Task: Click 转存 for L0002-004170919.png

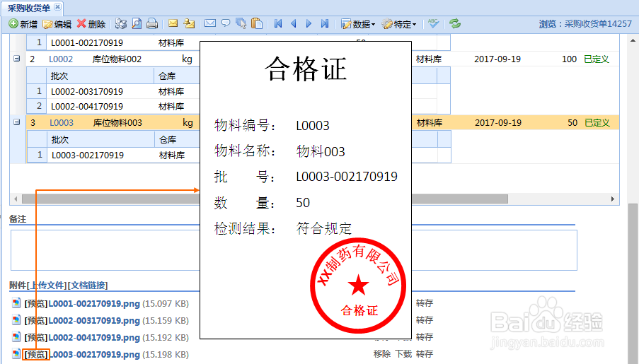Action: pos(425,337)
